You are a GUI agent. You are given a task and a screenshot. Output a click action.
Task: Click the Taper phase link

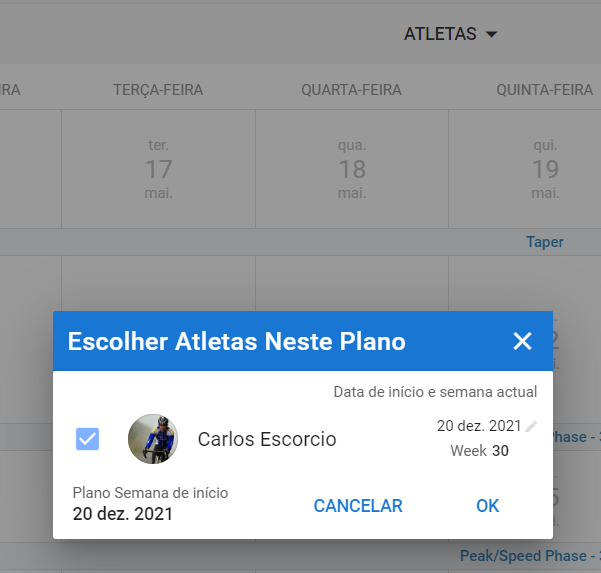click(x=545, y=242)
